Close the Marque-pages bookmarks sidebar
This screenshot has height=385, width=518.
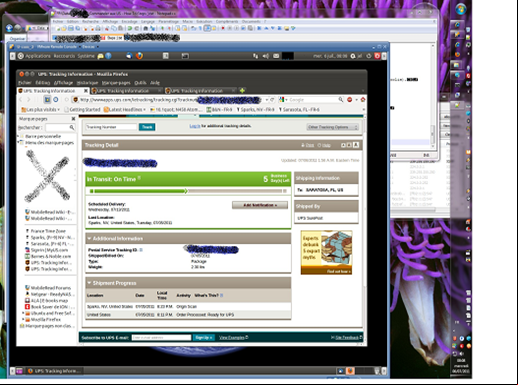pyautogui.click(x=73, y=119)
